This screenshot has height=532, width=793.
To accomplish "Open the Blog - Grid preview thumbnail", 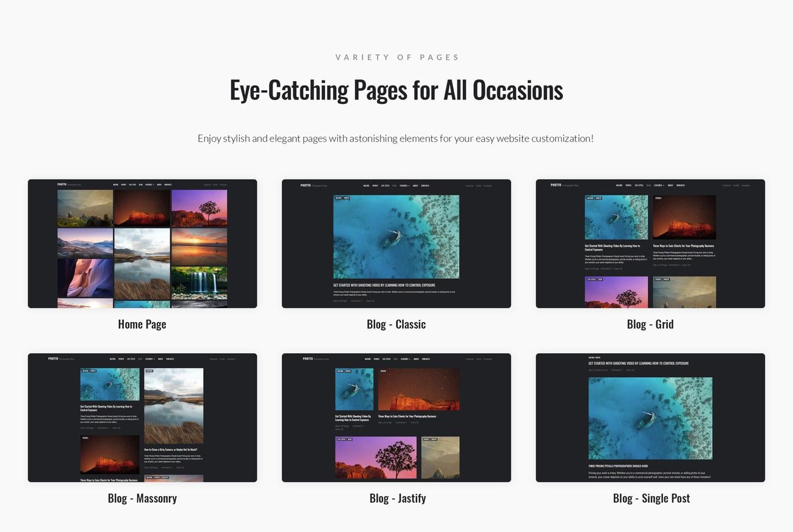I will pyautogui.click(x=650, y=243).
